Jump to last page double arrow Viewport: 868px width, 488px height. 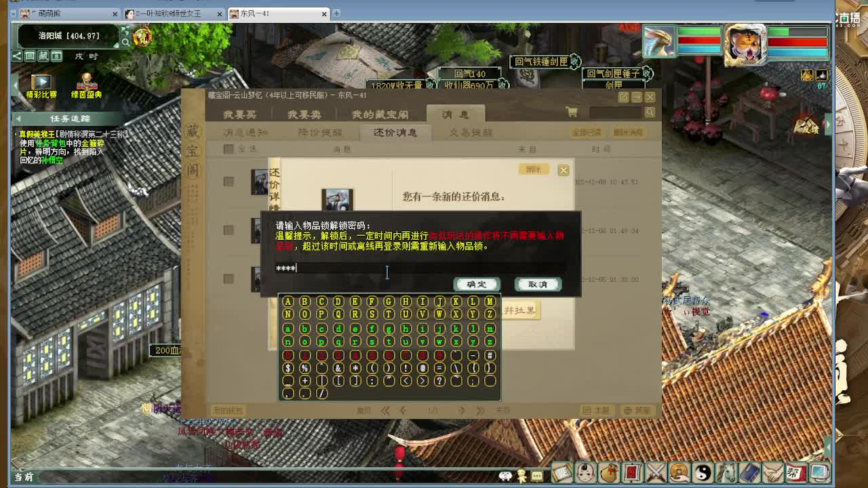(479, 411)
